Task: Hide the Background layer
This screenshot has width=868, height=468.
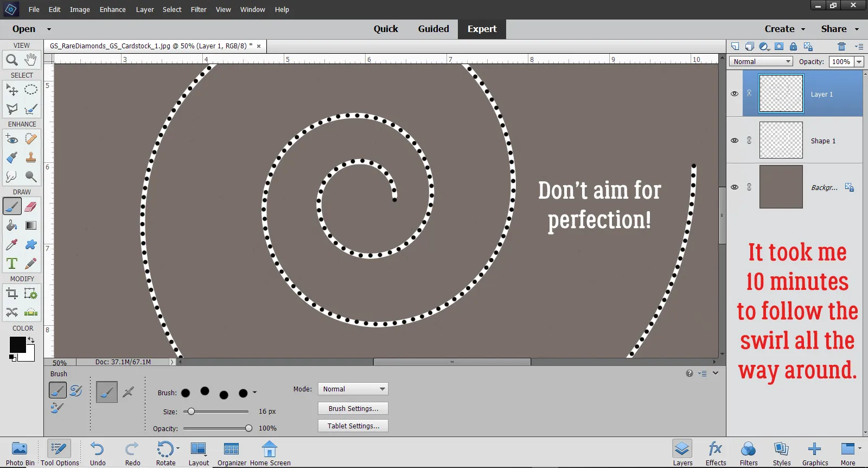Action: click(735, 187)
